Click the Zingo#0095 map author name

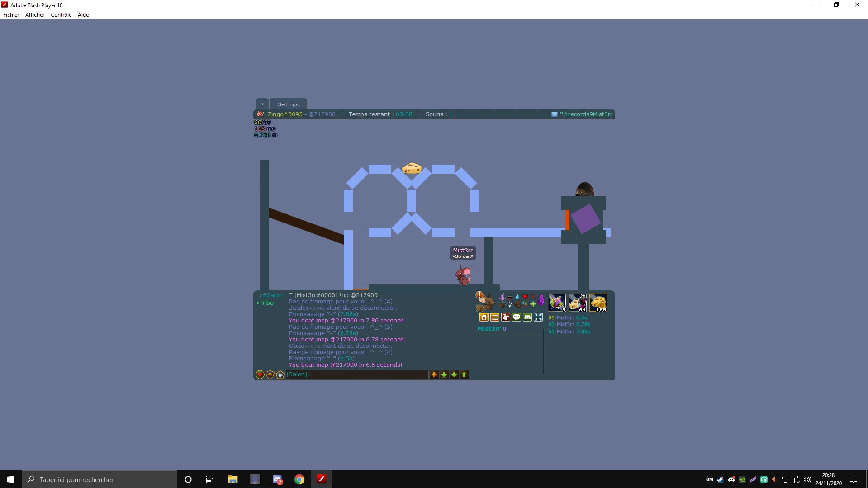[x=285, y=114]
